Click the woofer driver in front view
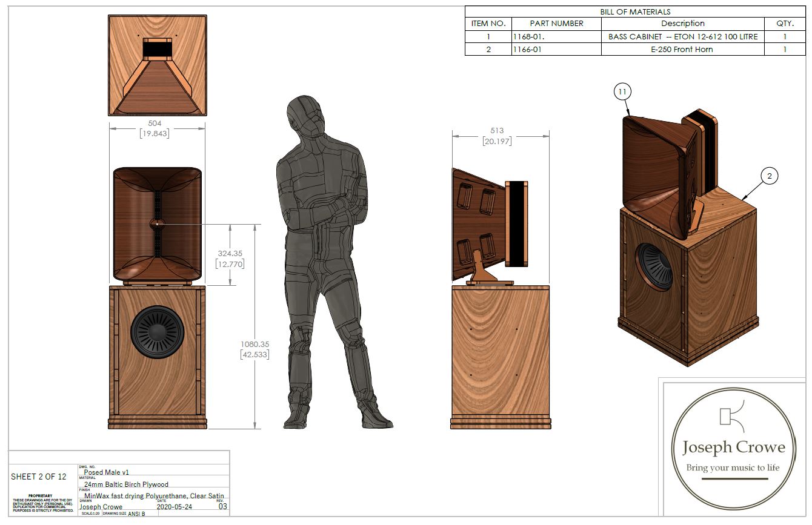The height and width of the screenshot is (525, 812). tap(158, 332)
